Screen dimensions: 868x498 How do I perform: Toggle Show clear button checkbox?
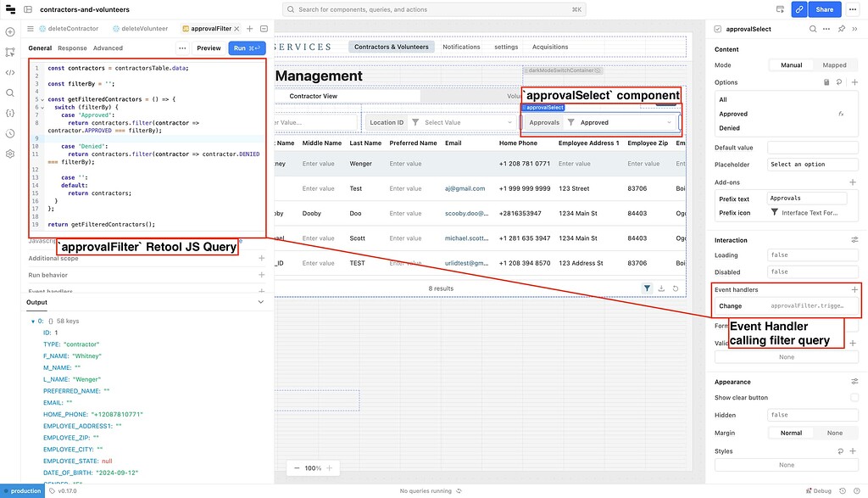coord(854,397)
